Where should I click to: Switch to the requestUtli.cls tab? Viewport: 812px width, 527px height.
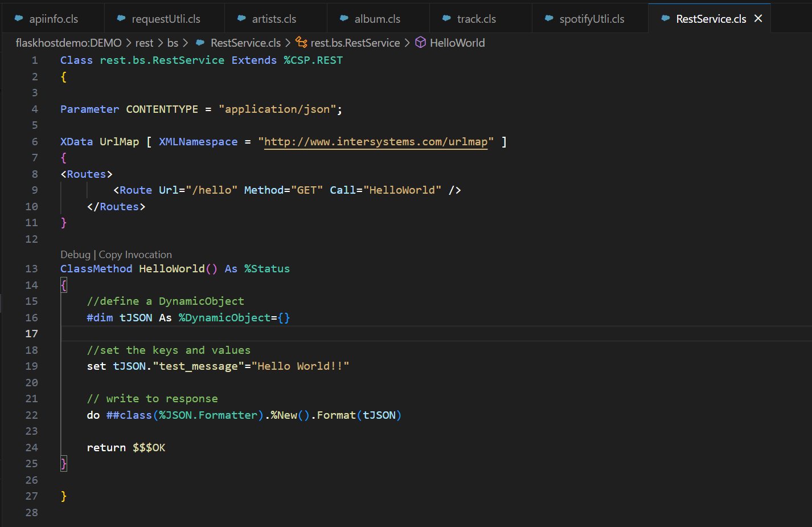(165, 19)
